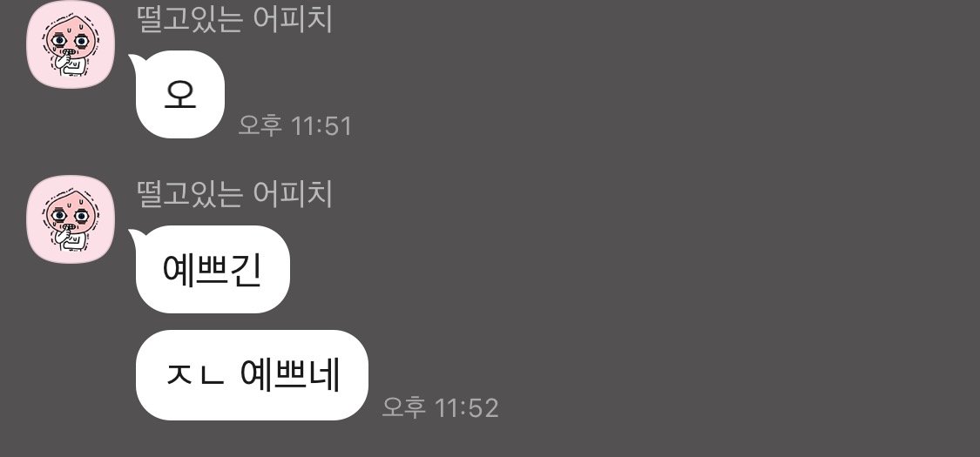Click the 오후 11:52 timestamp

[x=440, y=407]
